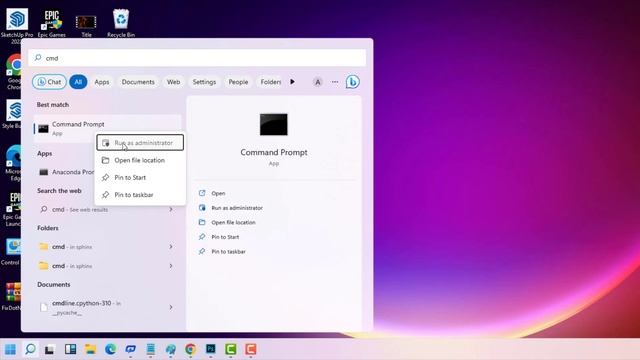Open the Recycle Bin desktop icon
The width and height of the screenshot is (640, 360).
click(121, 23)
